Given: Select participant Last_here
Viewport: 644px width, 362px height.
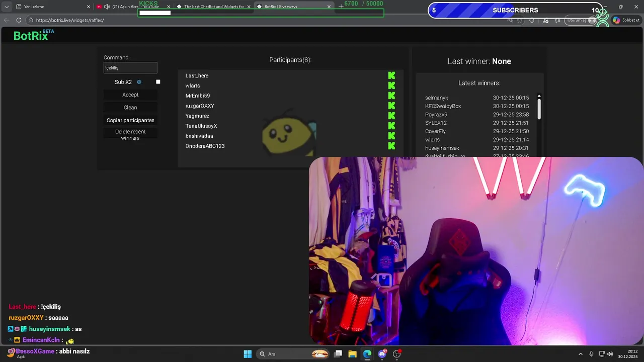Looking at the screenshot, I should 197,75.
